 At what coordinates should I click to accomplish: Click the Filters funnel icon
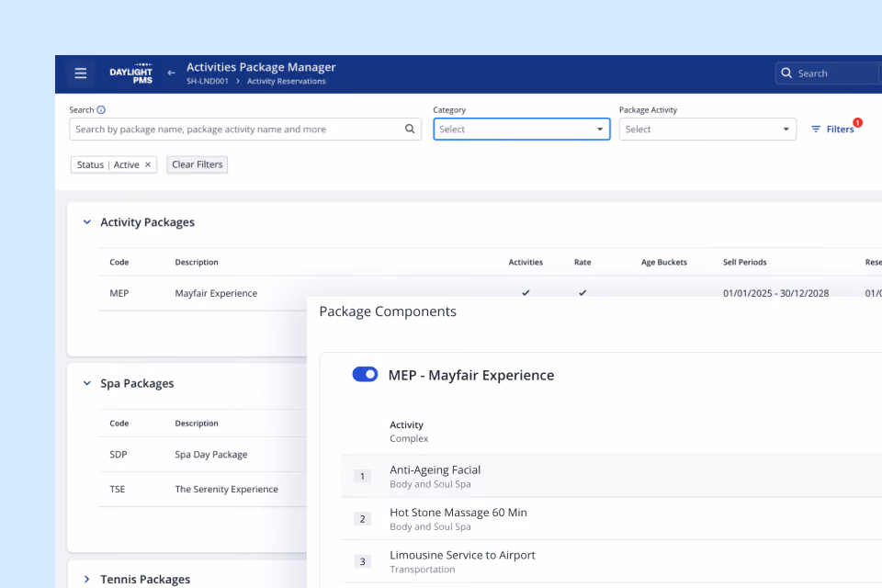[x=816, y=129]
